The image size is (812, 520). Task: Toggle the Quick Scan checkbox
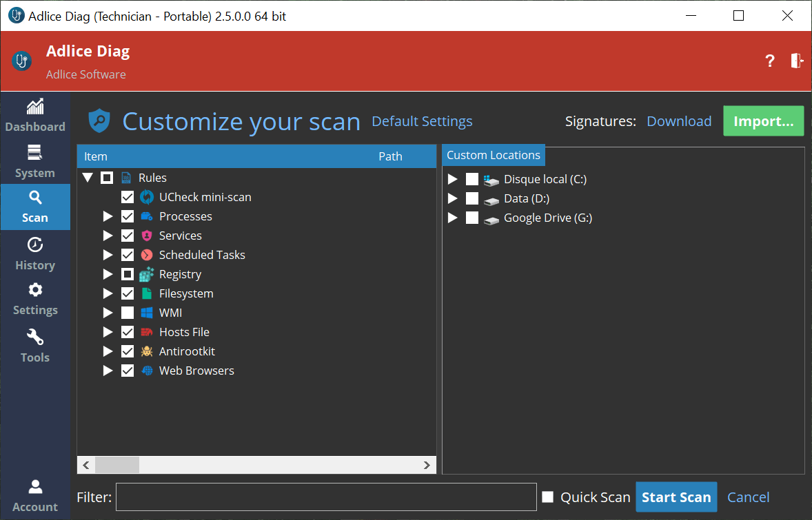548,497
